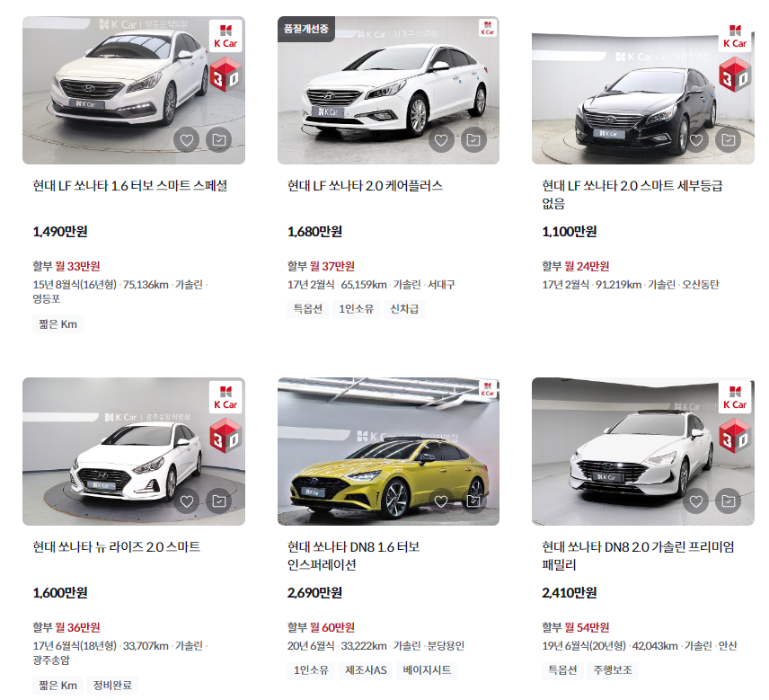This screenshot has width=769, height=700.
Task: Click the 짧은 Km tag on the first listing
Action: [x=57, y=323]
